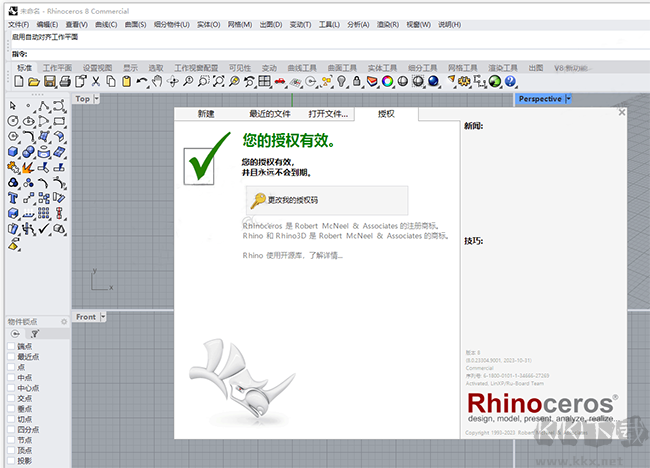Select the arrow pointer tool

click(x=12, y=106)
